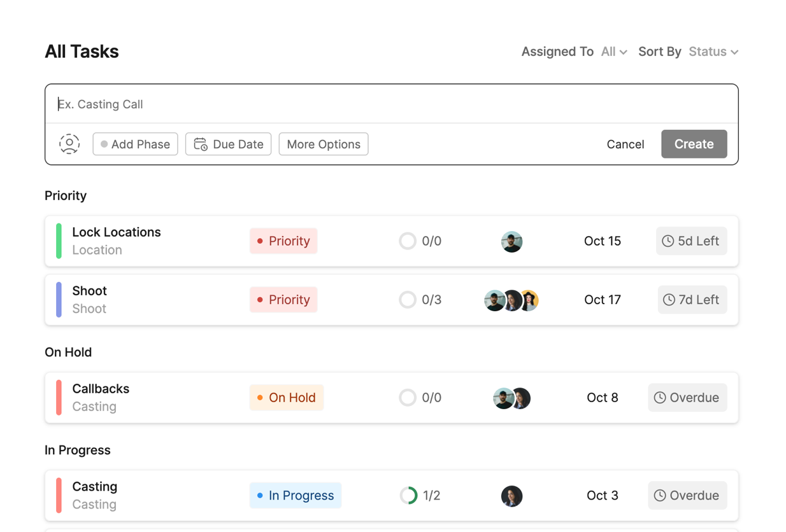Open the Sort By Status dropdown

[713, 52]
